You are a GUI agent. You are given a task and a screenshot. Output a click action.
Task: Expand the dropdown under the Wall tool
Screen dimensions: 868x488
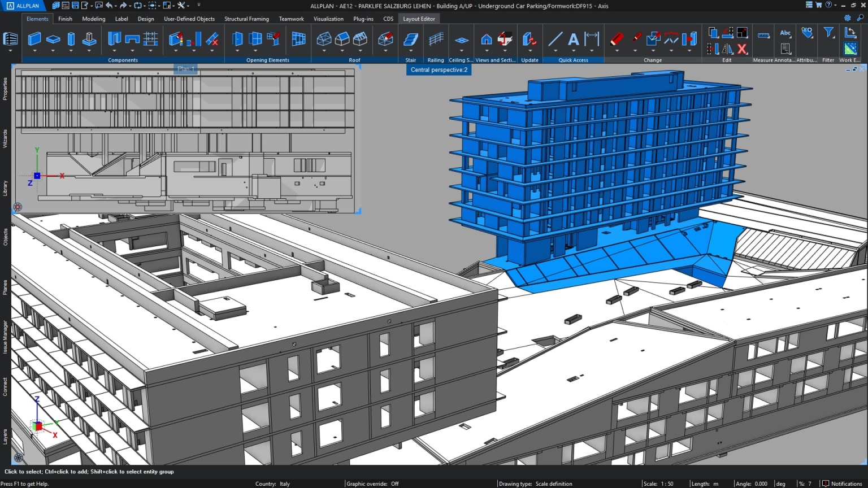tap(34, 51)
